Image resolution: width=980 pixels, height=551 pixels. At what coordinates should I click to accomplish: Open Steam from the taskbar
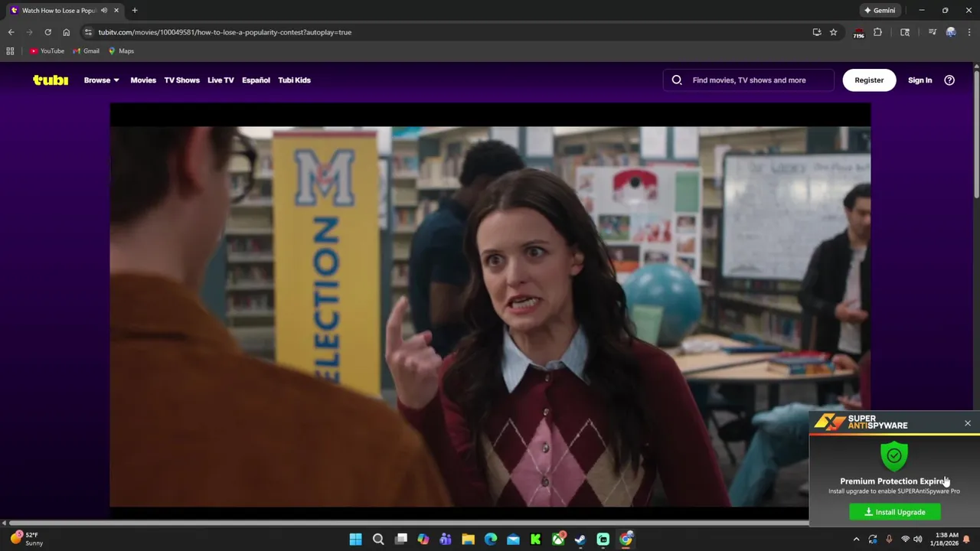coord(580,540)
